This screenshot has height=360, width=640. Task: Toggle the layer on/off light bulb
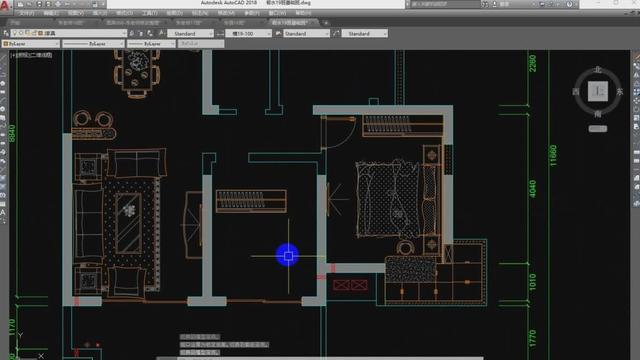click(x=15, y=33)
